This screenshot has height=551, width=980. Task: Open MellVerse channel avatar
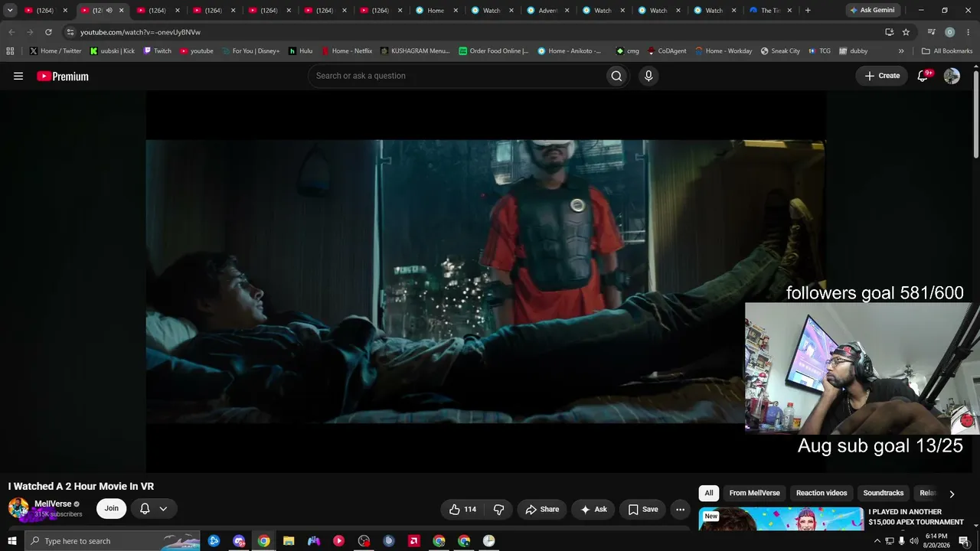point(18,508)
